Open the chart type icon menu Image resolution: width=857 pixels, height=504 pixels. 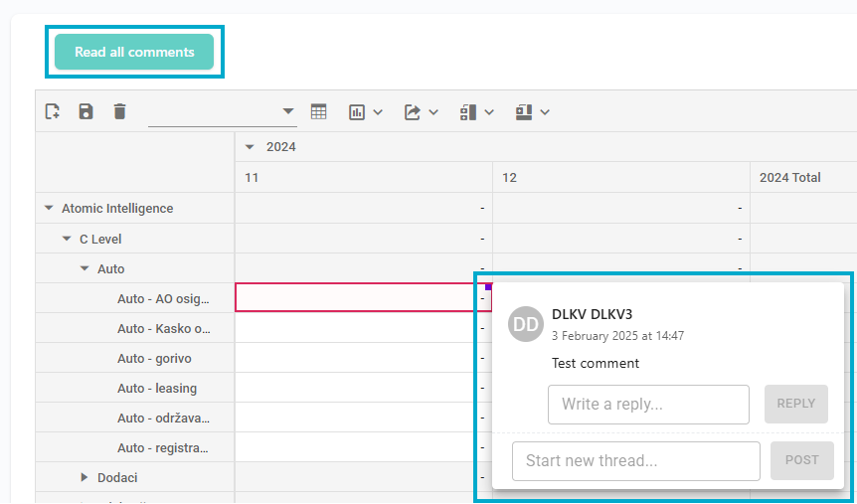pos(366,112)
